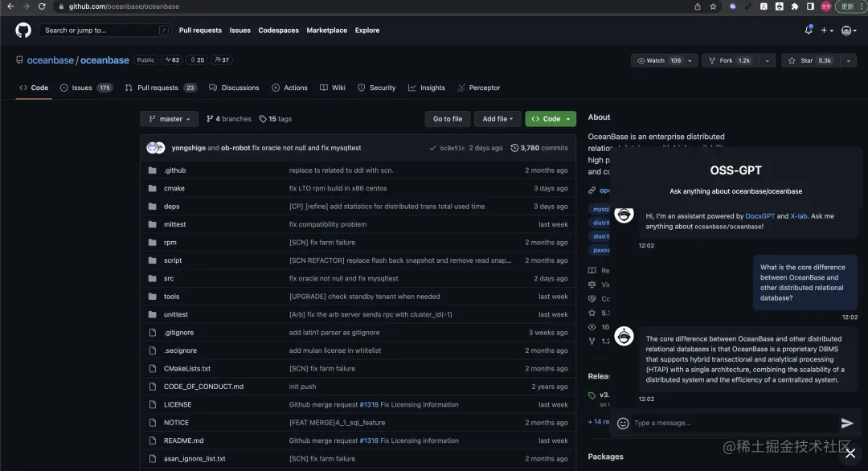Viewport: 868px width, 471px height.
Task: Expand the Fork dropdown arrow
Action: tap(767, 60)
